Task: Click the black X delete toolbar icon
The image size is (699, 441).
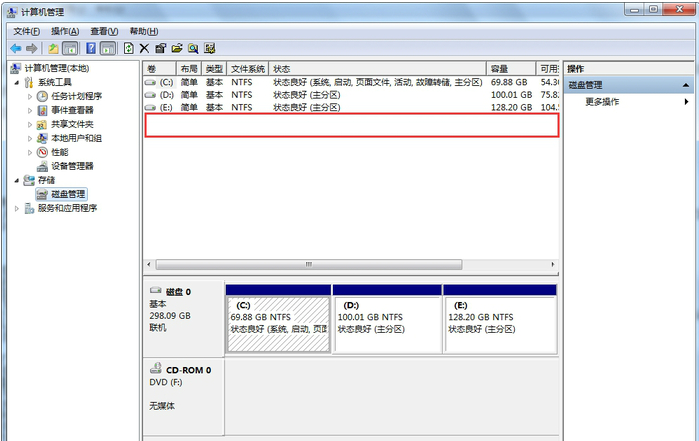Action: tap(144, 48)
